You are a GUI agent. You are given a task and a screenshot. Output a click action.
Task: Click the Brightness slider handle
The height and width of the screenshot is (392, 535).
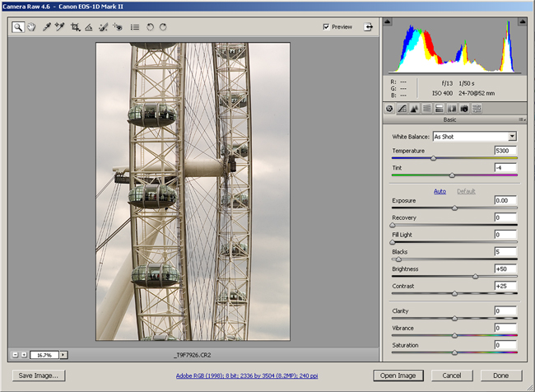(x=475, y=276)
